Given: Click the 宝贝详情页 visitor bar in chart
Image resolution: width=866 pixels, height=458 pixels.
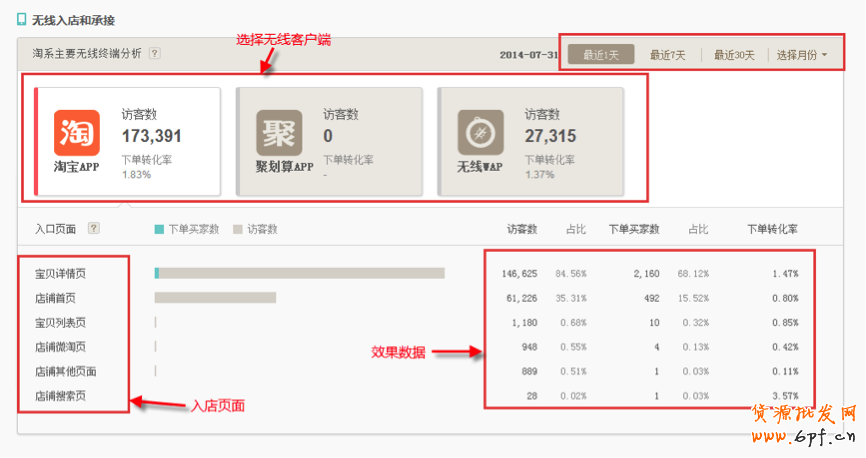Looking at the screenshot, I should point(300,273).
